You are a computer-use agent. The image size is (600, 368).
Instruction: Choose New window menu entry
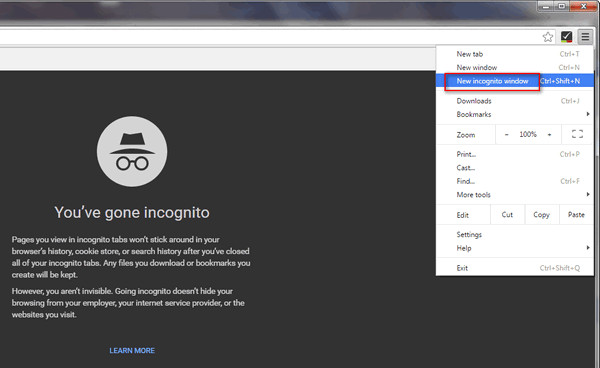click(515, 67)
